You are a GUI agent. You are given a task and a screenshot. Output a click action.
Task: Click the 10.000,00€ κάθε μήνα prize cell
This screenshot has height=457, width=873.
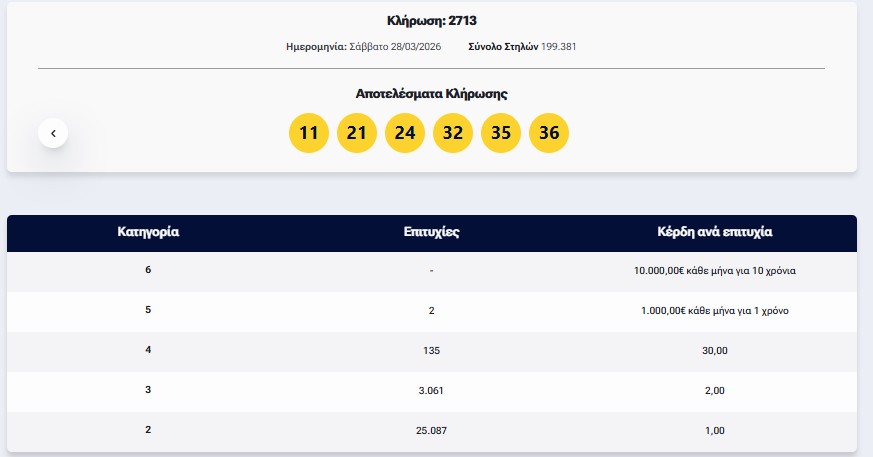pos(715,271)
